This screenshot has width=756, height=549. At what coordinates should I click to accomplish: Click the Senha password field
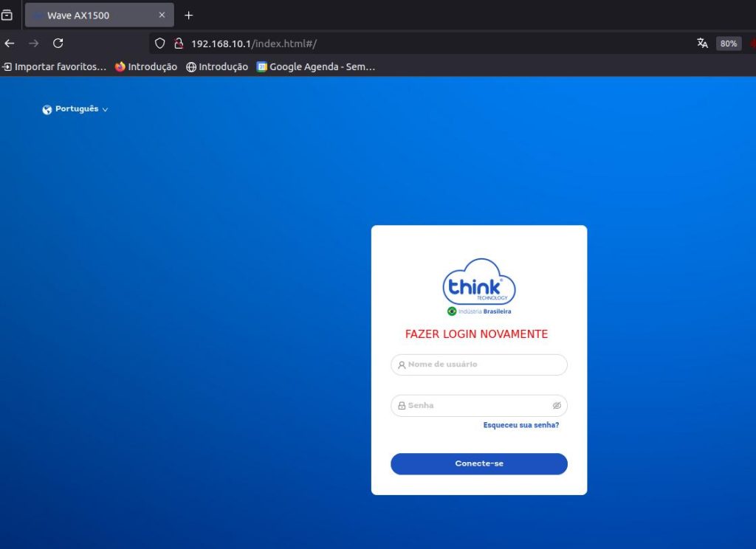478,406
